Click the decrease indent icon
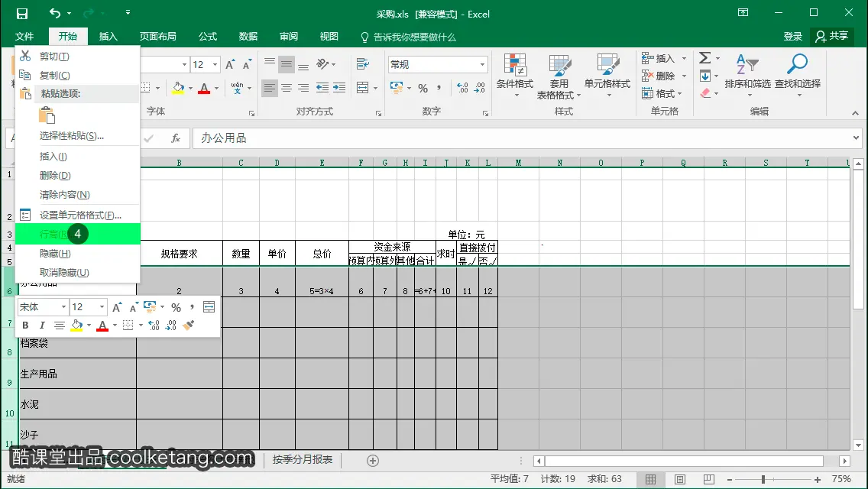 (x=322, y=88)
